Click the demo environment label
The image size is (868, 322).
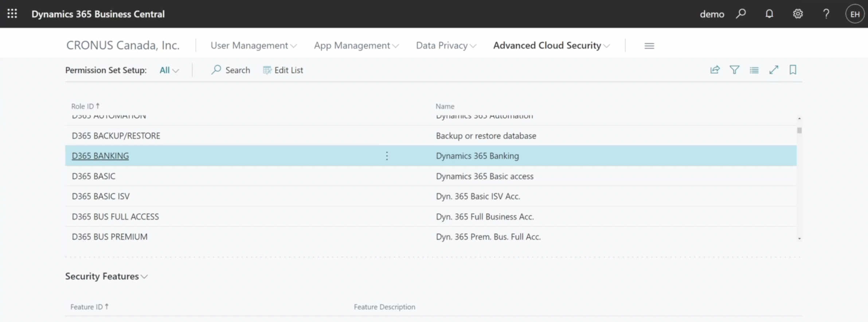pyautogui.click(x=712, y=14)
